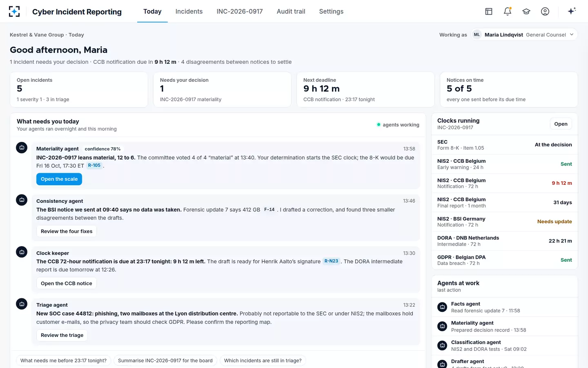Image resolution: width=588 pixels, height=368 pixels.
Task: Open the Needs your decision card
Action: pyautogui.click(x=222, y=90)
